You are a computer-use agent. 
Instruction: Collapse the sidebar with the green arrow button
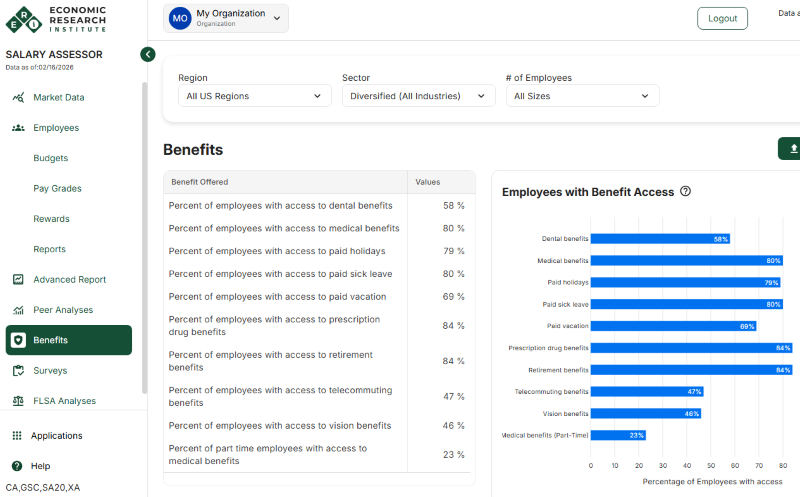click(x=148, y=54)
